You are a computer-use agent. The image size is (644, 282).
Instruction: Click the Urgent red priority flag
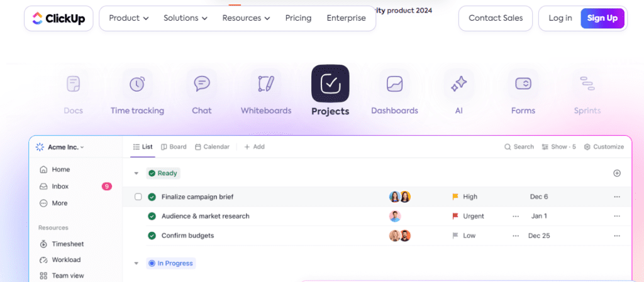455,216
